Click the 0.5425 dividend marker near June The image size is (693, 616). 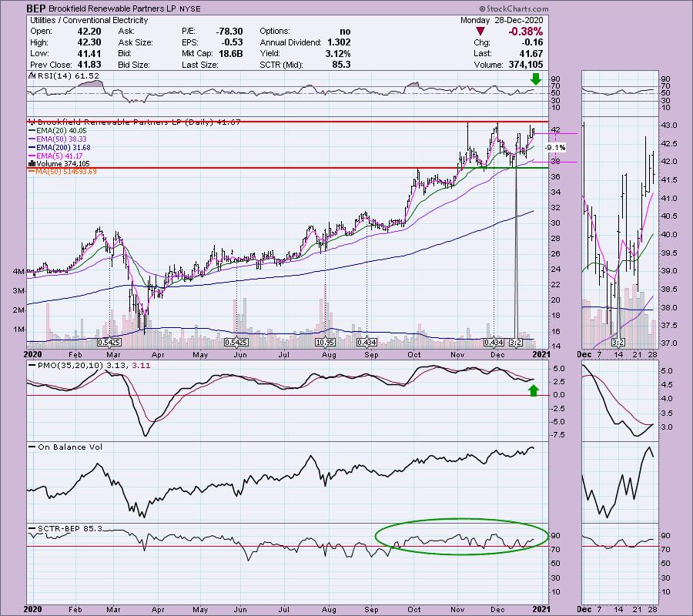coord(236,343)
